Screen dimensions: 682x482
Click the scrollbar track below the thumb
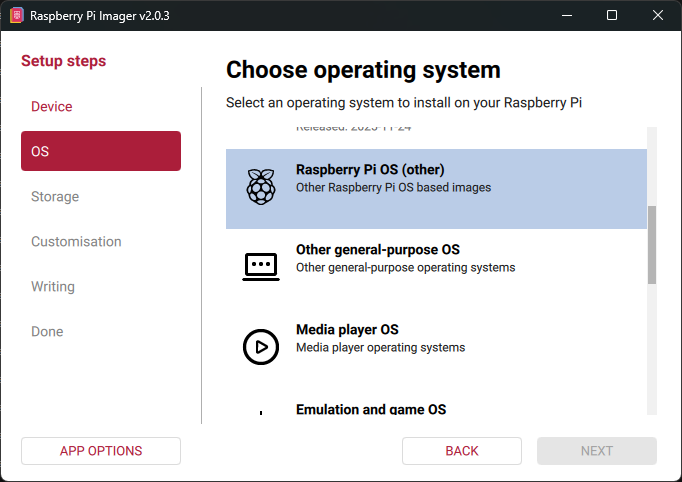[652, 349]
